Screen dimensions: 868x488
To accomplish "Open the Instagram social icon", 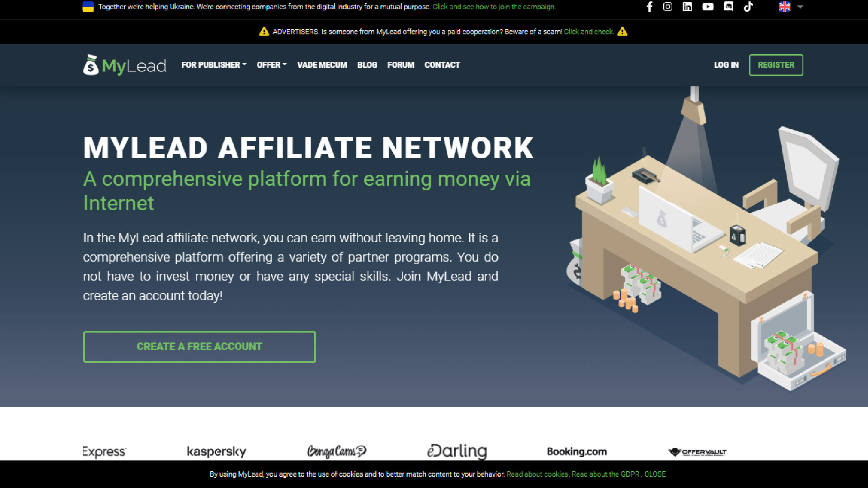I will pyautogui.click(x=668, y=7).
